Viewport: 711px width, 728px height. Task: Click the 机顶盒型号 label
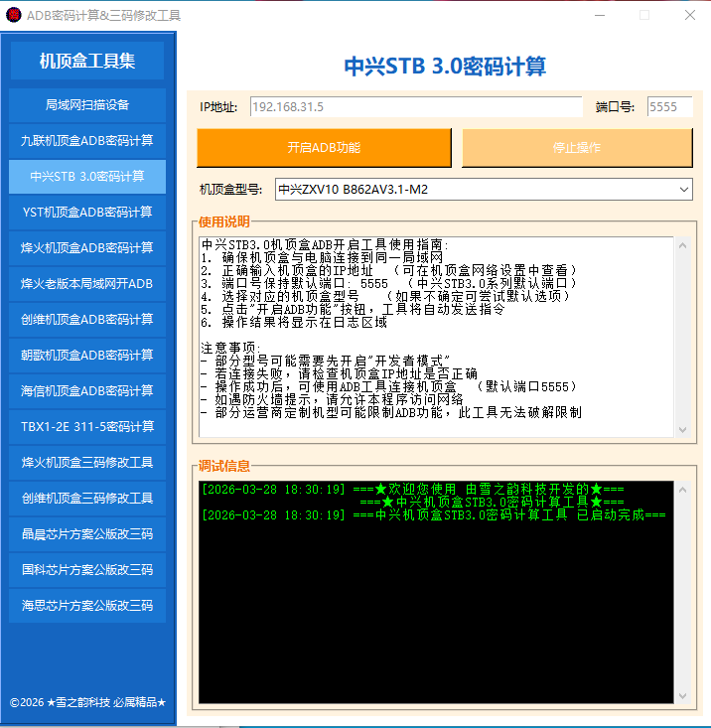[x=230, y=190]
